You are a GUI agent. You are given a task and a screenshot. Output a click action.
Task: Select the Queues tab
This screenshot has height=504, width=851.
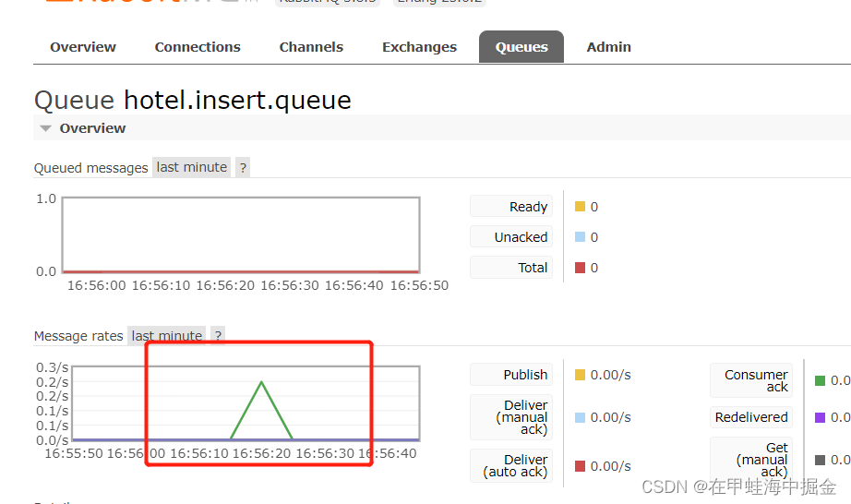click(x=521, y=47)
